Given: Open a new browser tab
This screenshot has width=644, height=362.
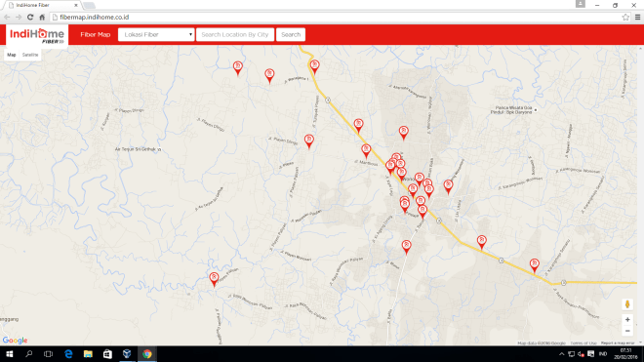Looking at the screenshot, I should tap(89, 5).
